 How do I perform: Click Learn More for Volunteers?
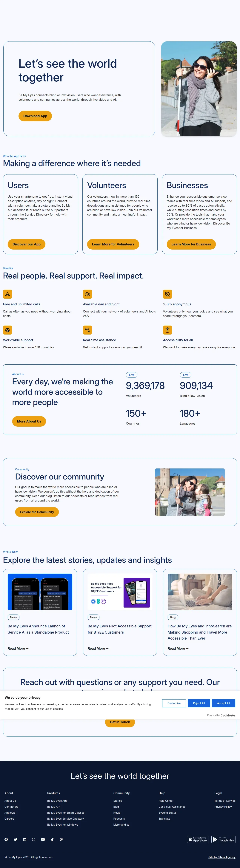(x=113, y=244)
